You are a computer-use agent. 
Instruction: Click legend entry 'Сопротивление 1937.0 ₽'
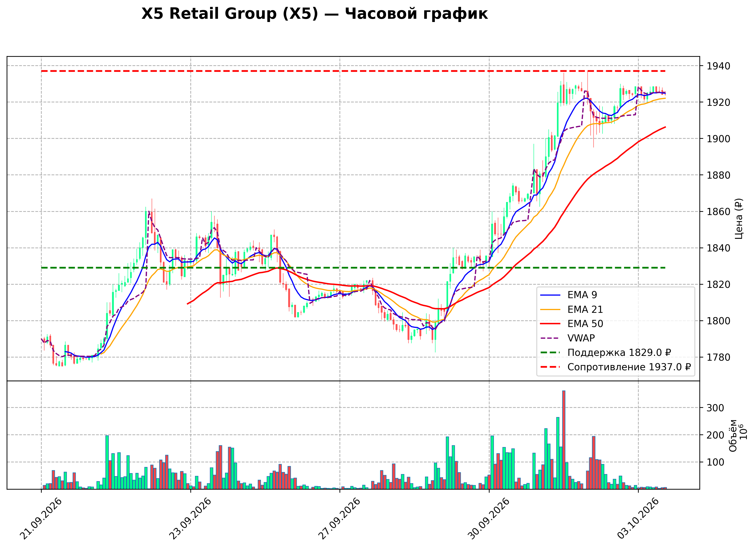coord(615,367)
